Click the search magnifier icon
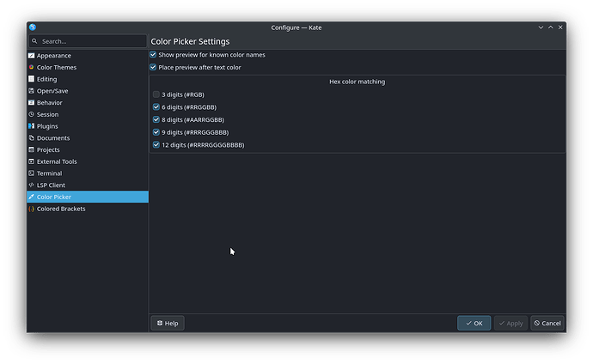The image size is (593, 364). click(34, 41)
